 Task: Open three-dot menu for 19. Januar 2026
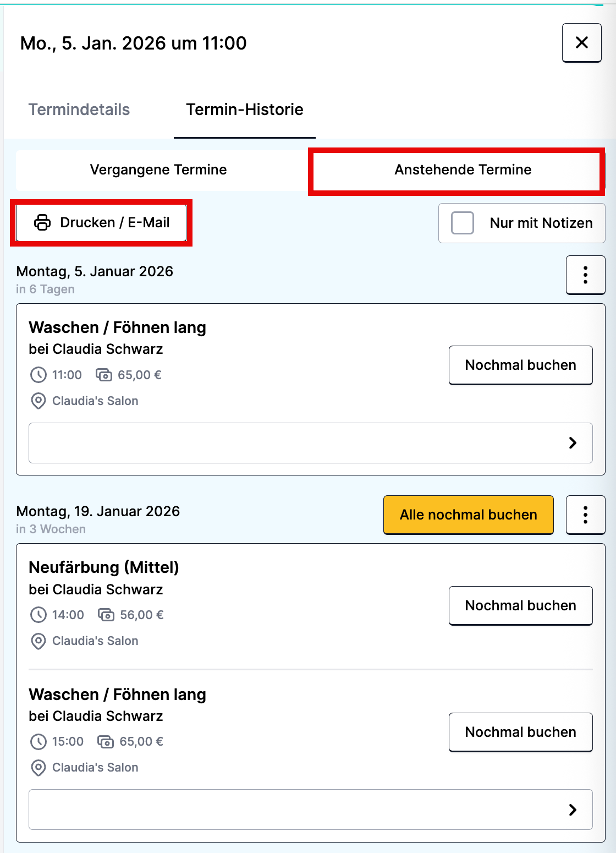(x=585, y=515)
